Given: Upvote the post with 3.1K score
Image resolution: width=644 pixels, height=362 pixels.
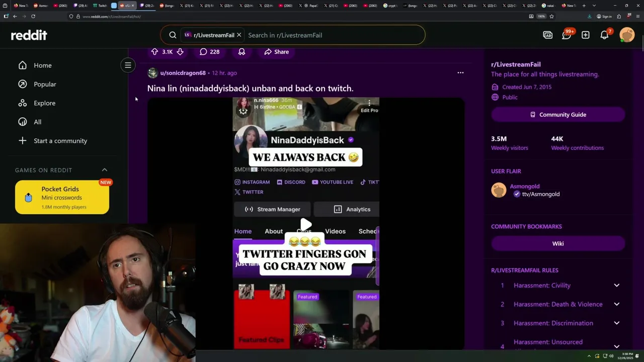Looking at the screenshot, I should point(154,52).
